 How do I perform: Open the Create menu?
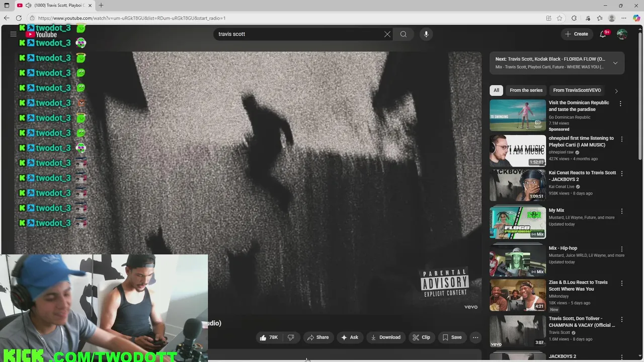[577, 34]
